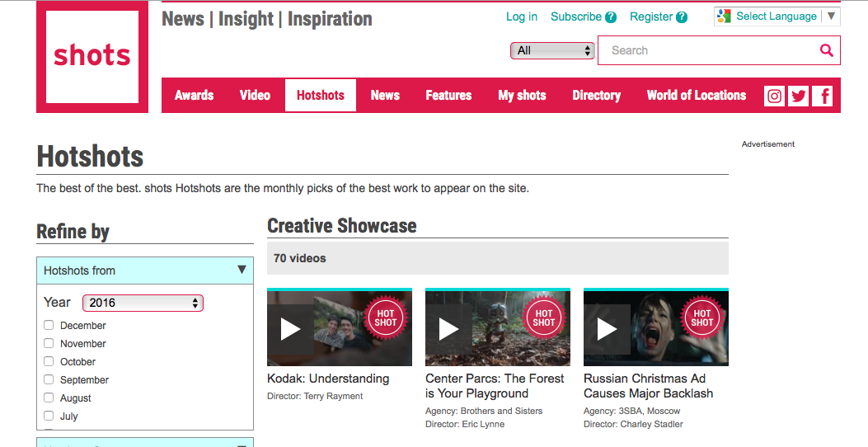
Task: Open the My shots menu item
Action: [522, 96]
